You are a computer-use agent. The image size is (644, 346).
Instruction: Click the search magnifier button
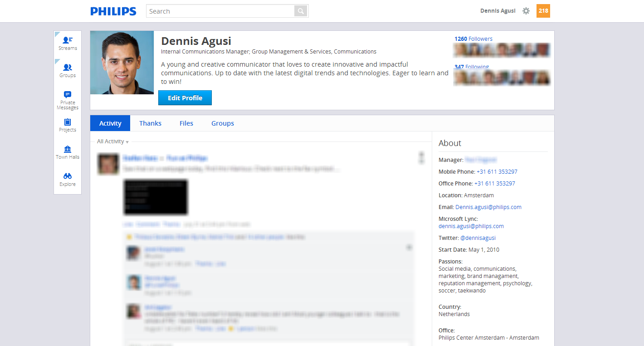[301, 11]
